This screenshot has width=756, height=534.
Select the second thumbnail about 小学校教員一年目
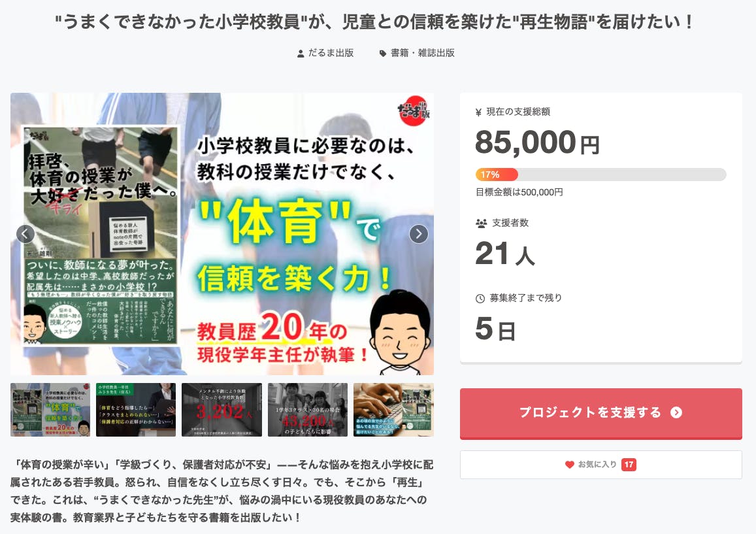click(136, 410)
